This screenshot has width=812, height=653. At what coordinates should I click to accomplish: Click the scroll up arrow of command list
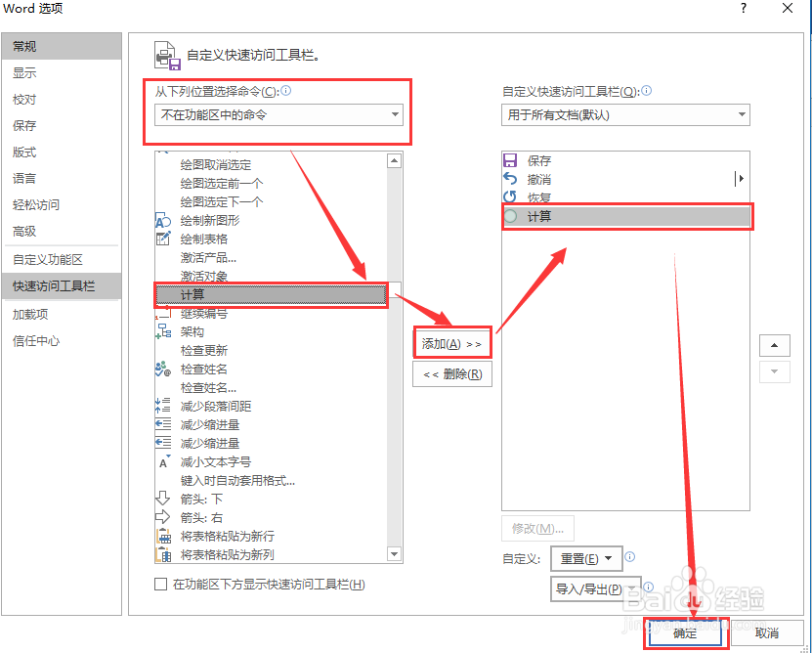(x=394, y=160)
